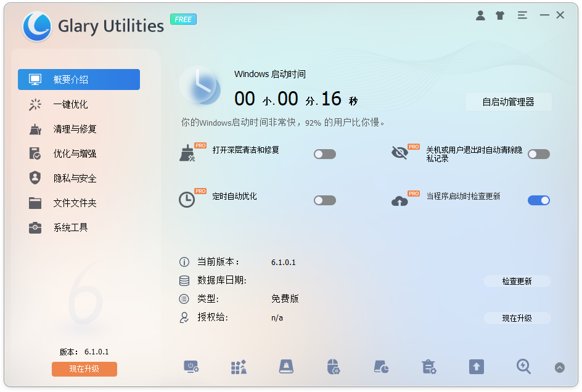Enable 定时自动优化 toggle

pos(325,200)
